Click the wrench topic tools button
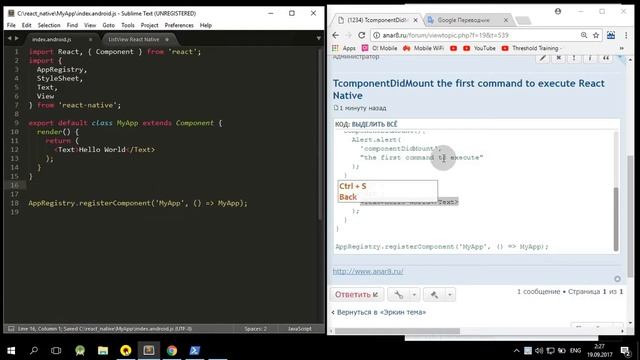Image resolution: width=640 pixels, height=360 pixels. (399, 294)
